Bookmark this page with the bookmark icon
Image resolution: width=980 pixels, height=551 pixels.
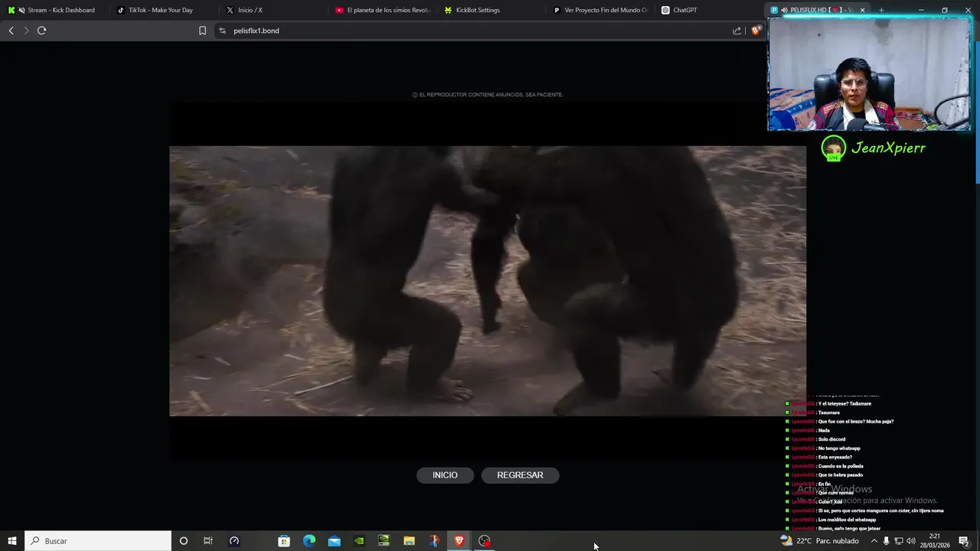[202, 31]
